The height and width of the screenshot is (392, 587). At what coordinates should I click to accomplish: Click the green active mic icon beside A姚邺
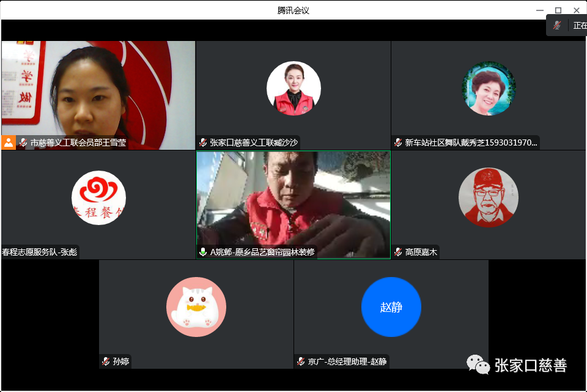click(203, 252)
